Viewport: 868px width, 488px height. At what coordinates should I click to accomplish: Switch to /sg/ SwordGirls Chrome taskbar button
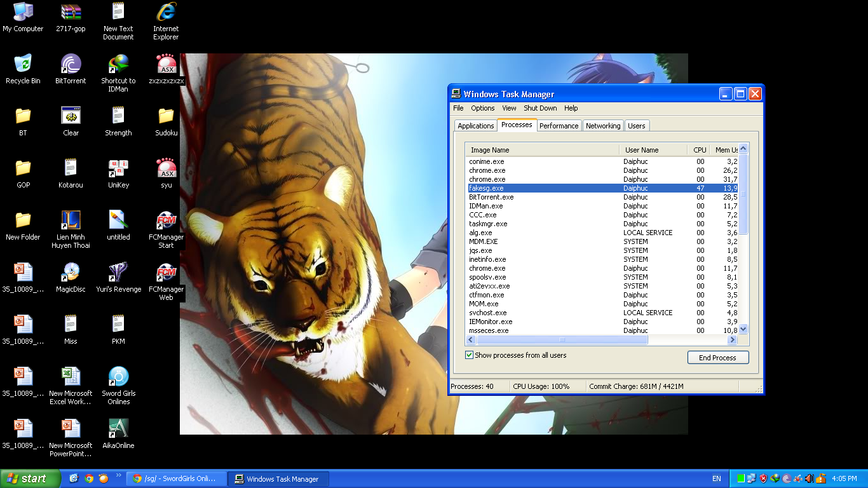pos(176,478)
